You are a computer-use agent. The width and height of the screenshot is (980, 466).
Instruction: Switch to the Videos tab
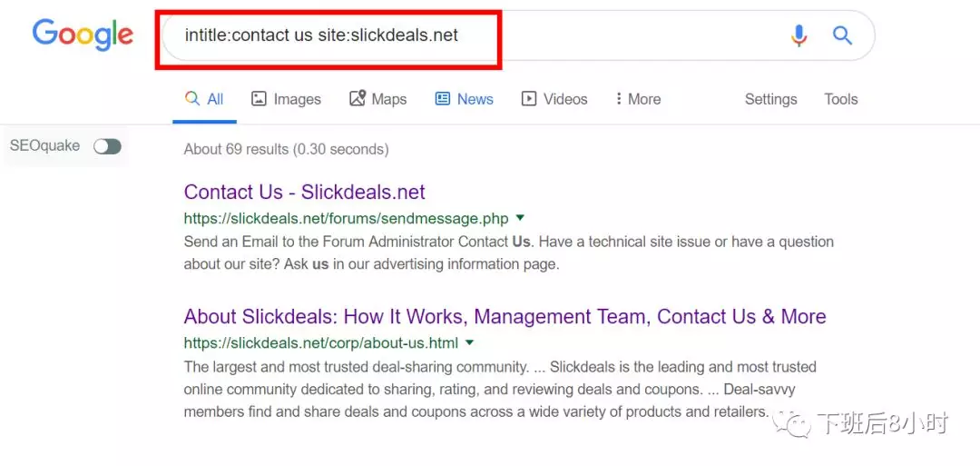(x=554, y=99)
